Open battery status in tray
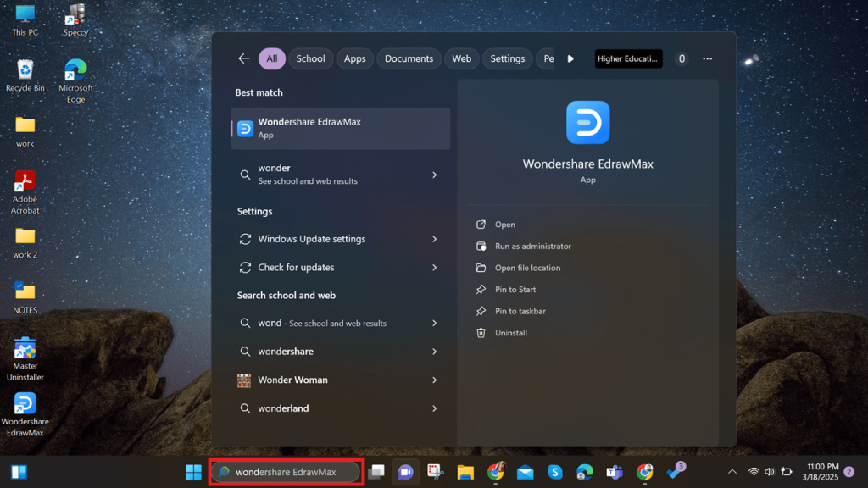The image size is (868, 488). (x=787, y=472)
